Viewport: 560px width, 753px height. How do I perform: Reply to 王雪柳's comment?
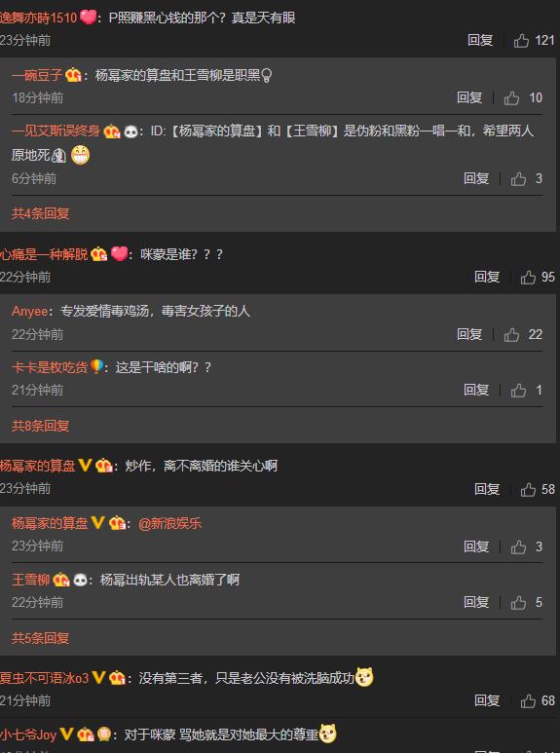476,602
